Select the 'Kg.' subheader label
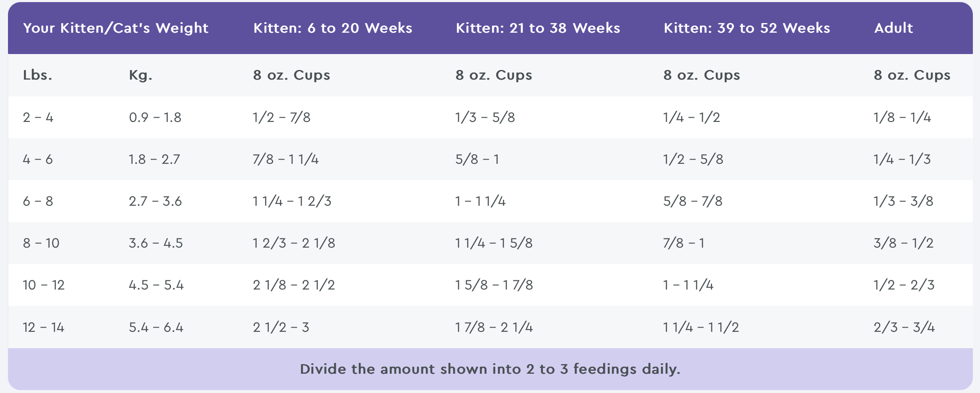This screenshot has height=393, width=980. 140,75
